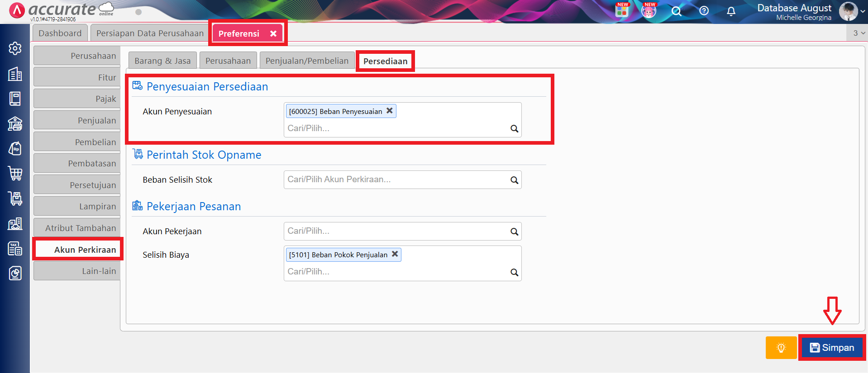Click the Database August name text
The image size is (868, 373).
click(x=794, y=8)
